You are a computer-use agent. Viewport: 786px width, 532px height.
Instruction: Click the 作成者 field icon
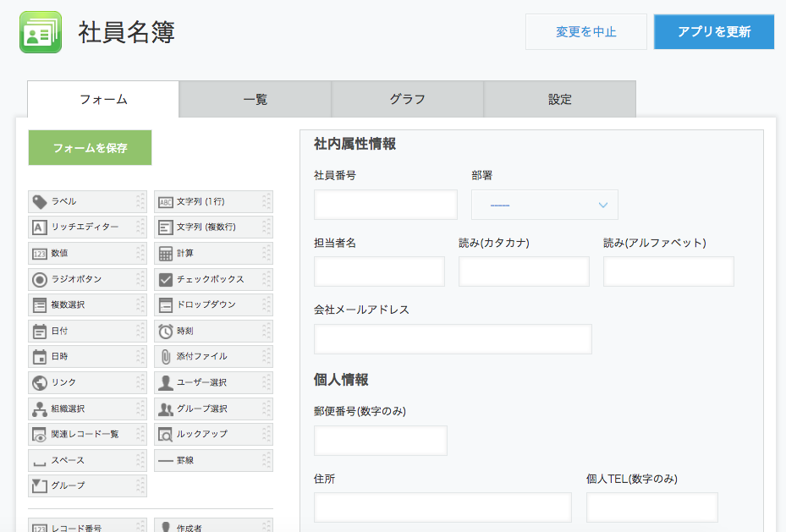point(166,526)
